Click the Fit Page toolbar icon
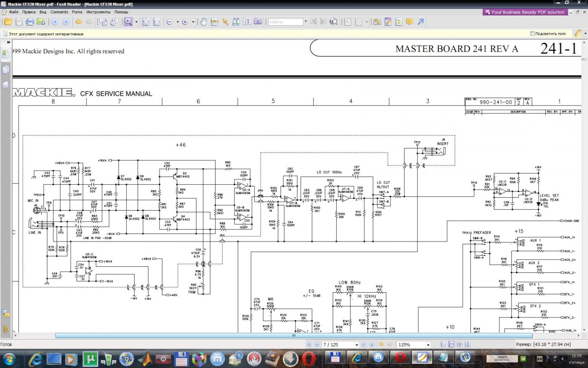 point(145,22)
